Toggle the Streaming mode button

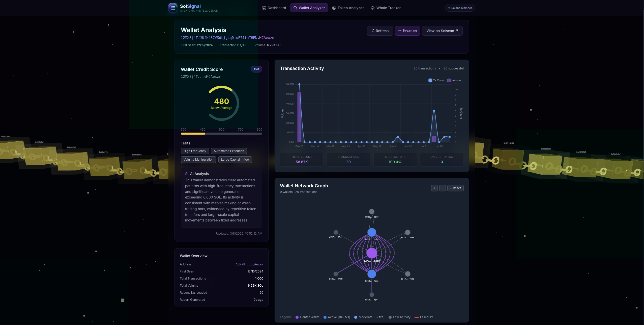click(x=407, y=31)
